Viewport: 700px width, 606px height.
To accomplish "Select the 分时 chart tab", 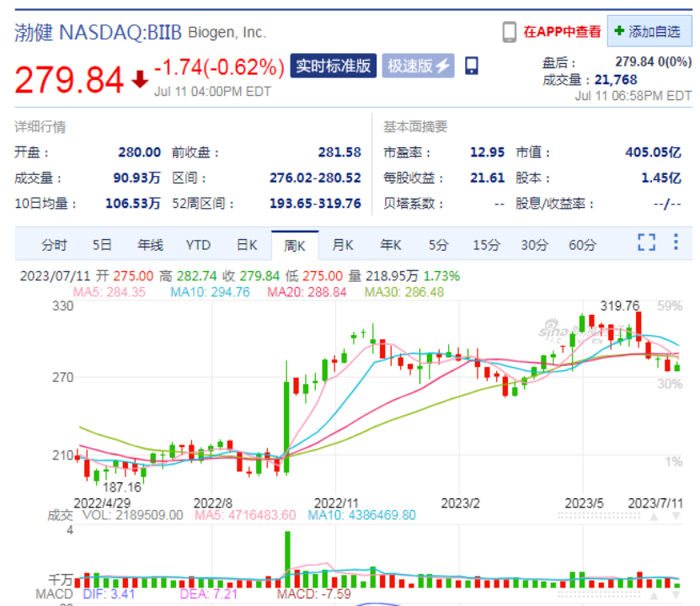I will point(54,245).
